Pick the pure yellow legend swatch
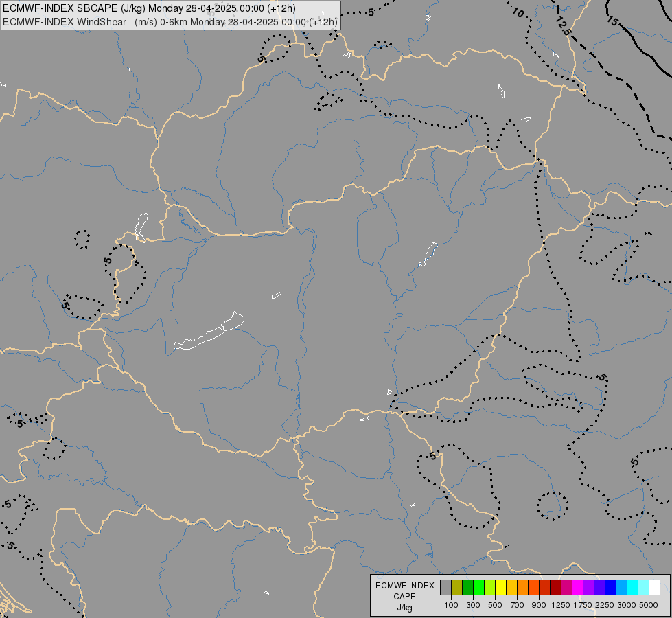This screenshot has width=672, height=618. 500,588
